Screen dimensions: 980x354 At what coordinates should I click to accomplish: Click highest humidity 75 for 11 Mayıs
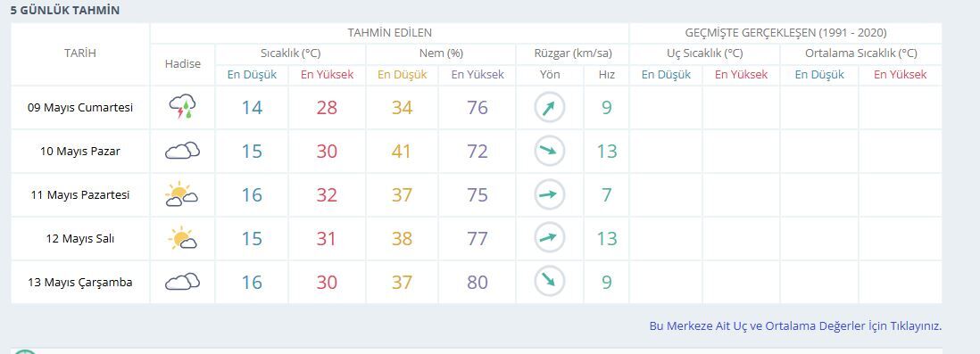(477, 194)
